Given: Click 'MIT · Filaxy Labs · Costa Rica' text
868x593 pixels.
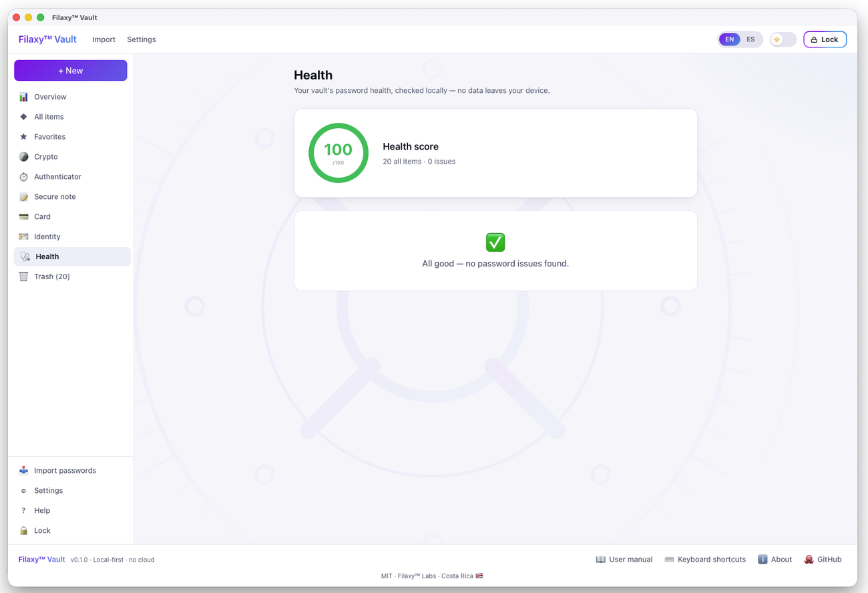Looking at the screenshot, I should (432, 576).
